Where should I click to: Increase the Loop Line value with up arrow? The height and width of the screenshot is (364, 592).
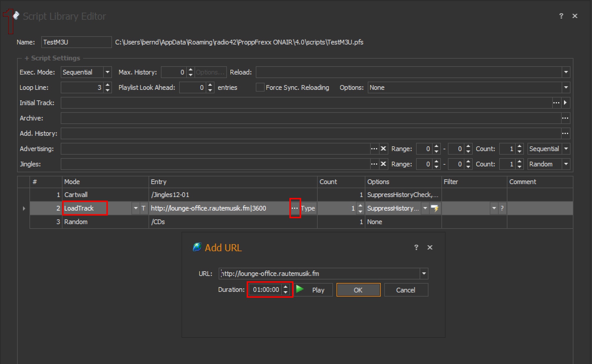pyautogui.click(x=108, y=85)
